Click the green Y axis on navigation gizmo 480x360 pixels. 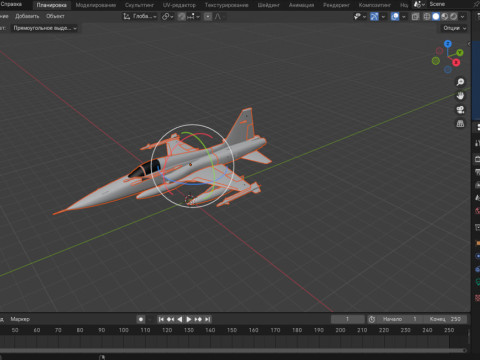coord(460,52)
